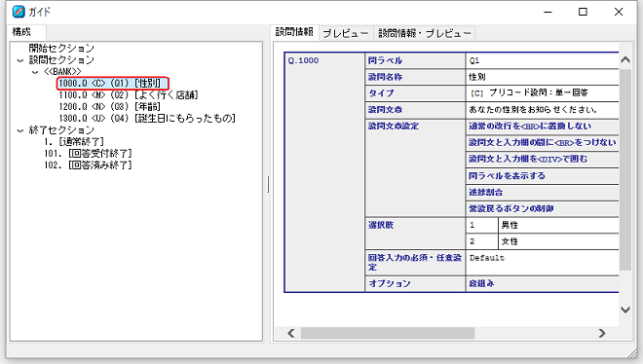
Task: Click 設問文と入力欄の間に<BR>をつけない setting
Action: [542, 142]
